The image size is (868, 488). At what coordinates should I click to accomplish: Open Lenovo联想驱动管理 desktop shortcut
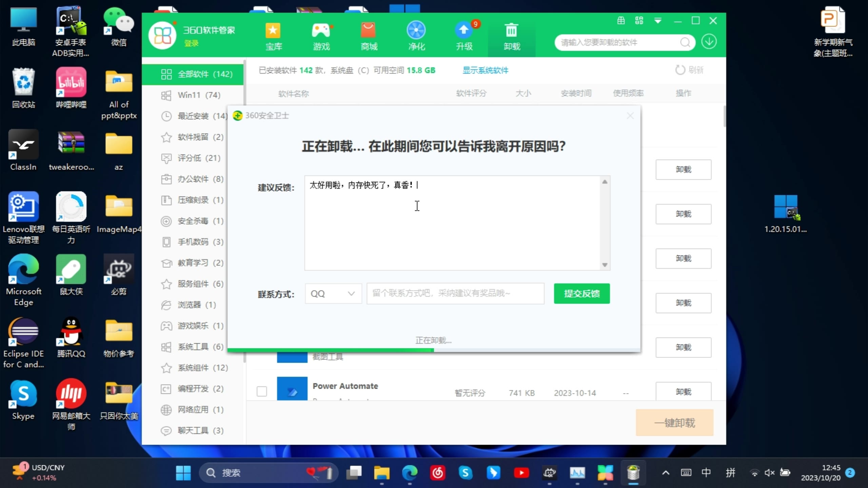tap(23, 218)
